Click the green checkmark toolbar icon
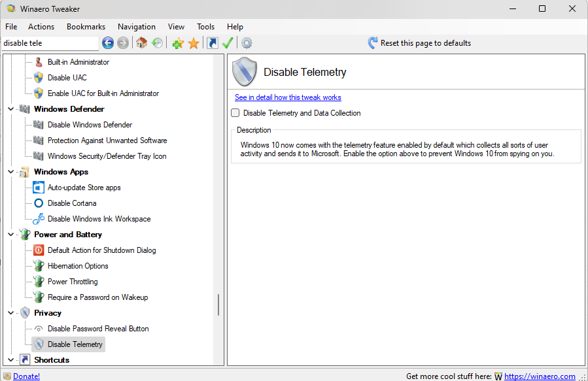588x381 pixels. pyautogui.click(x=228, y=43)
